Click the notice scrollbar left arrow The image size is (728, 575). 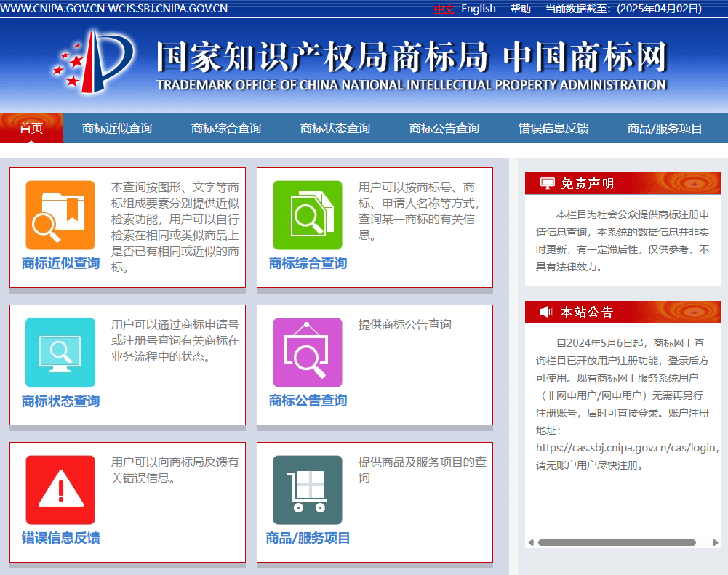tap(531, 542)
